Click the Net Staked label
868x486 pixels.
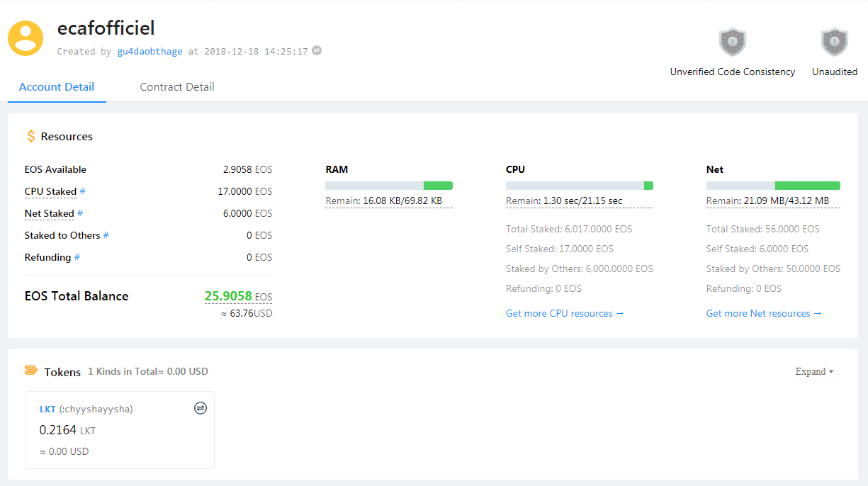coord(50,213)
